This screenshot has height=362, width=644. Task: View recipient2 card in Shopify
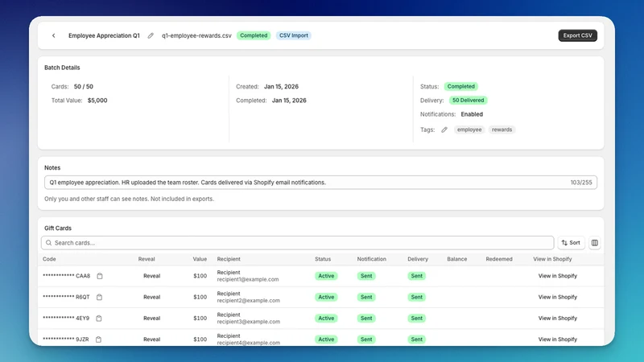pyautogui.click(x=557, y=297)
